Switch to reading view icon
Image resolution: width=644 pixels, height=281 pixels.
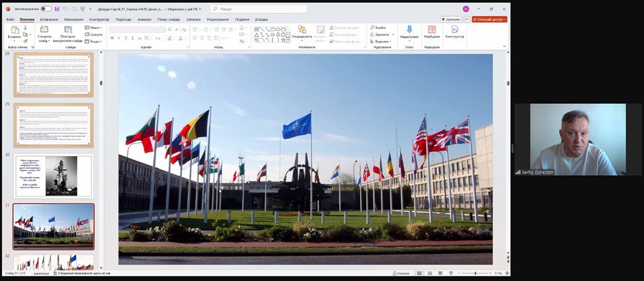pos(440,273)
